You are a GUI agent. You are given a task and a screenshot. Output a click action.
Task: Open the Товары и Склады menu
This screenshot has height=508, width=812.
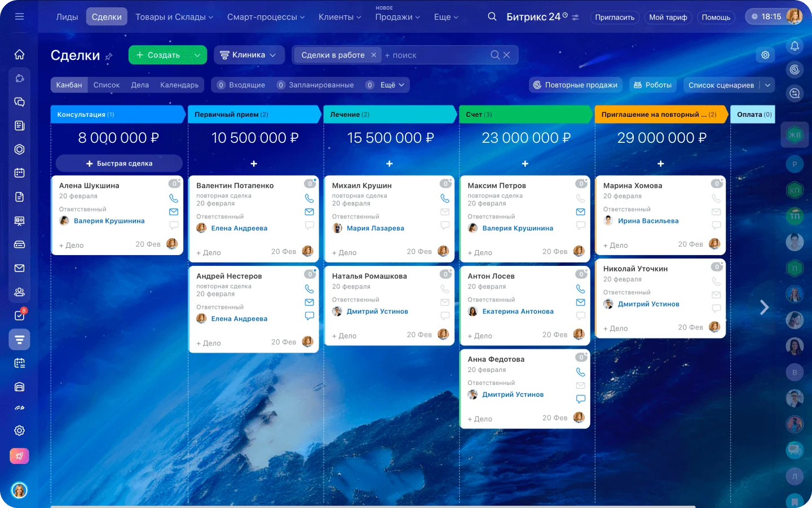[x=174, y=17]
